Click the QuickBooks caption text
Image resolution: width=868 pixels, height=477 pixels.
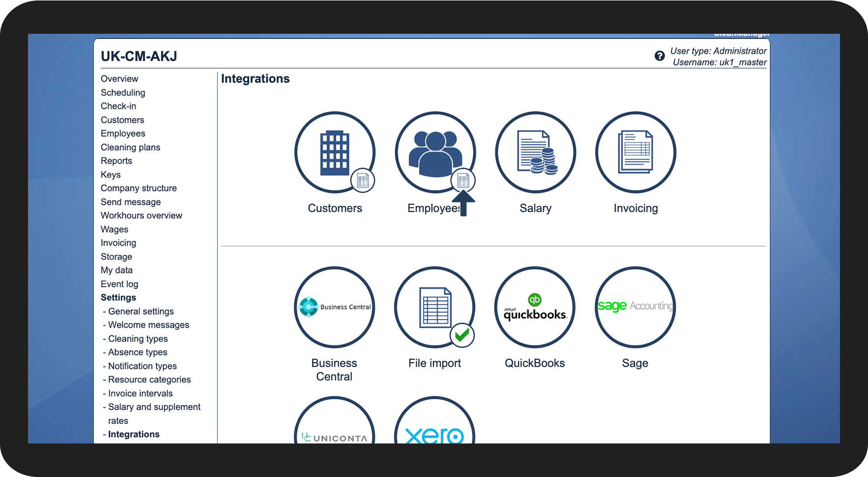click(x=535, y=363)
